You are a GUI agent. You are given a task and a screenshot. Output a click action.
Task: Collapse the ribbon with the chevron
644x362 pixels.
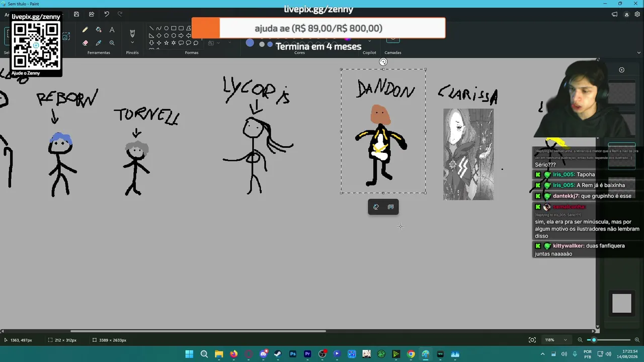point(639,52)
